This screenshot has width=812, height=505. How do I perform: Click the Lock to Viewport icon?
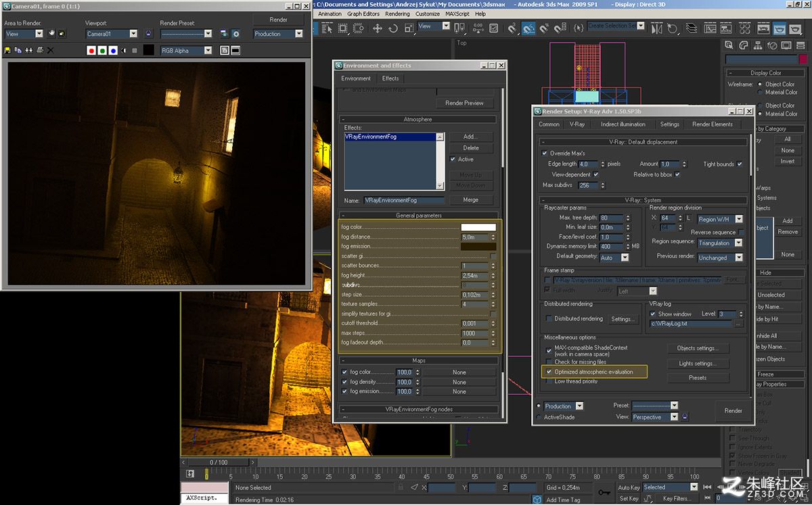tap(149, 33)
